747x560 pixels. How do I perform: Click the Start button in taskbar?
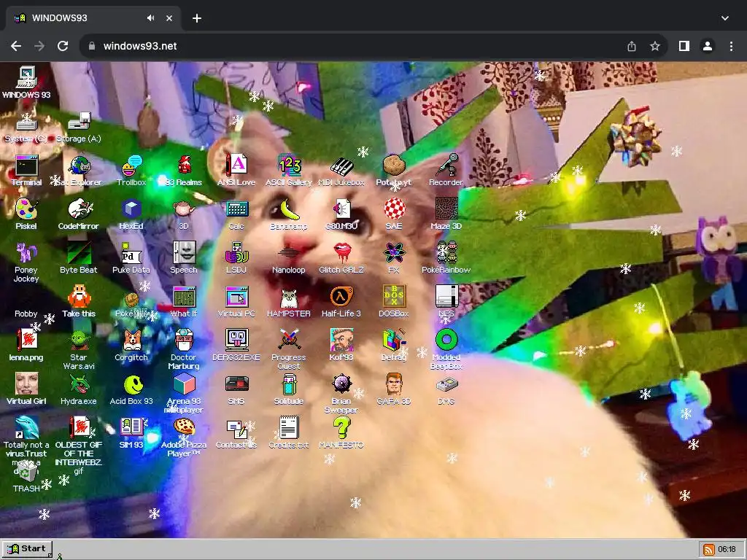[x=27, y=548]
